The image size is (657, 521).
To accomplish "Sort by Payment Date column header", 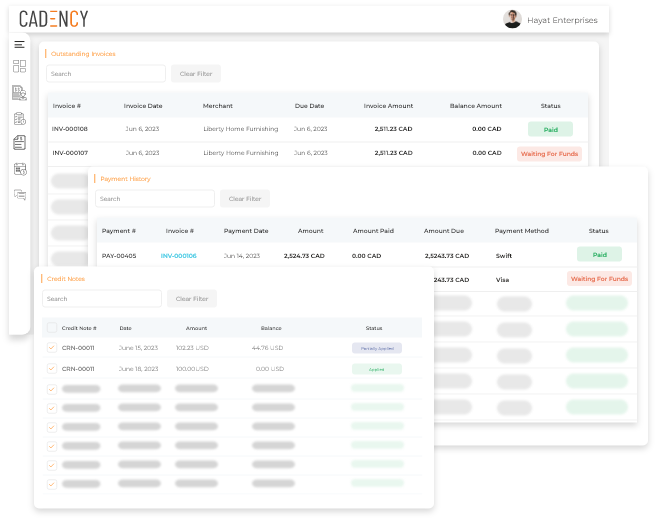I will tap(246, 231).
